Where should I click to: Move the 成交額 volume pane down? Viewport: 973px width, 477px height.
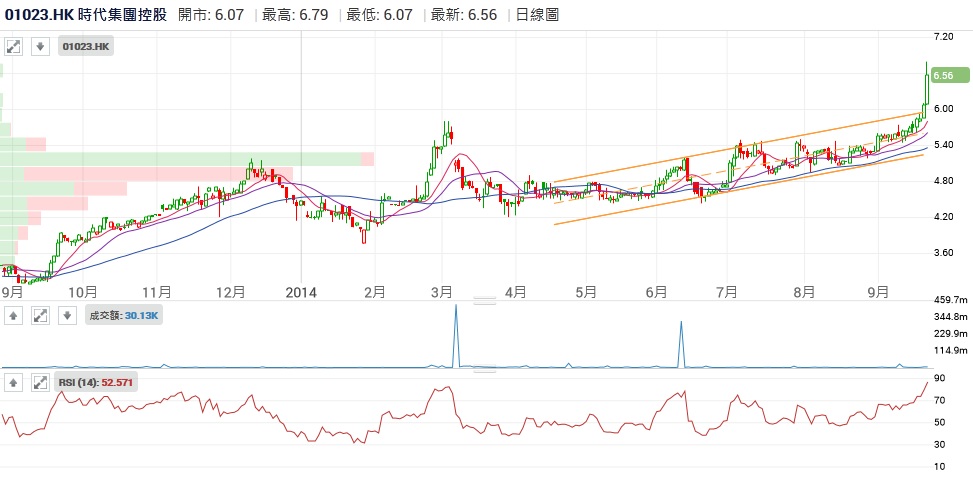click(x=66, y=315)
